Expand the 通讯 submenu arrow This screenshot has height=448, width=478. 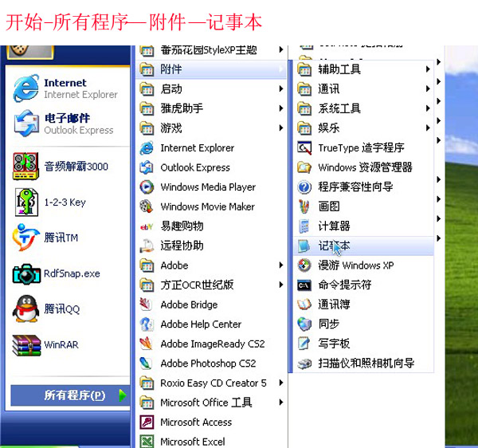428,88
